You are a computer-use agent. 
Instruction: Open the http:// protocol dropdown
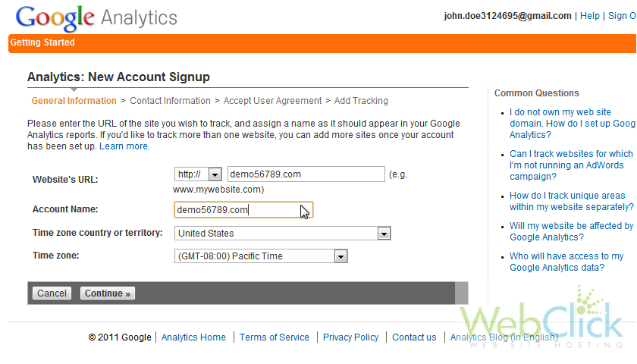click(198, 174)
